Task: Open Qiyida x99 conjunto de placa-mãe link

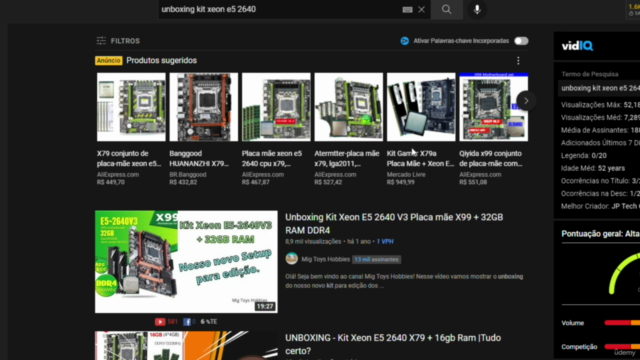Action: coord(491,158)
